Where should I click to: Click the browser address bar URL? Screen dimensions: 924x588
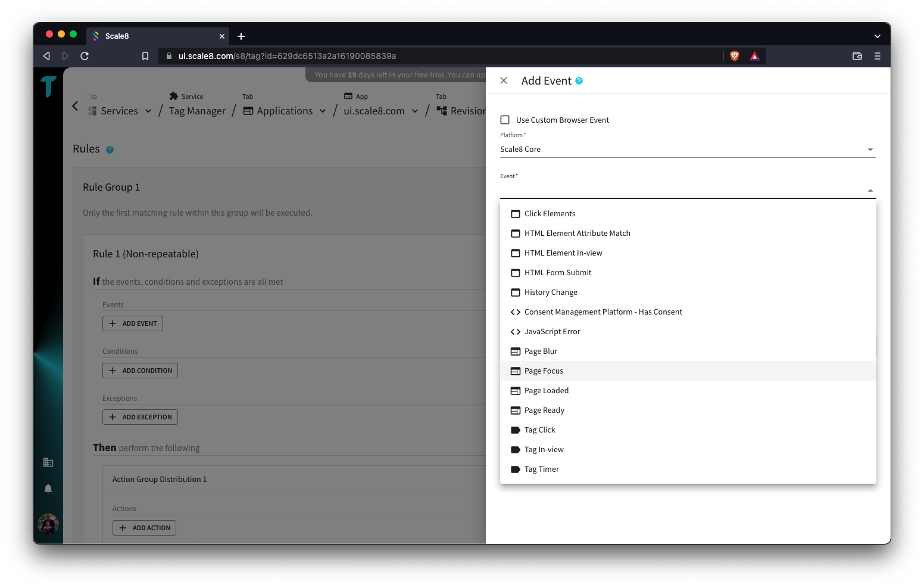coord(287,56)
